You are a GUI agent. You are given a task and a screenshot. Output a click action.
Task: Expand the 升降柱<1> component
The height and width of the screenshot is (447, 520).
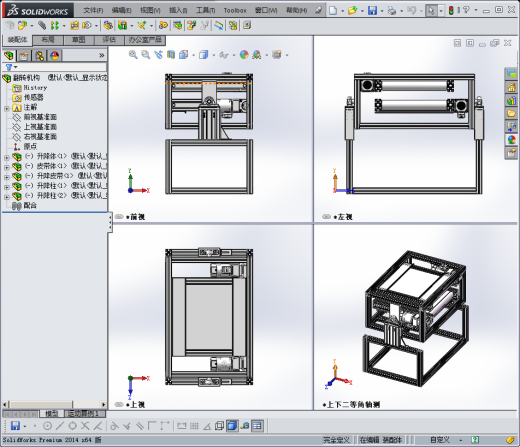tap(6, 187)
